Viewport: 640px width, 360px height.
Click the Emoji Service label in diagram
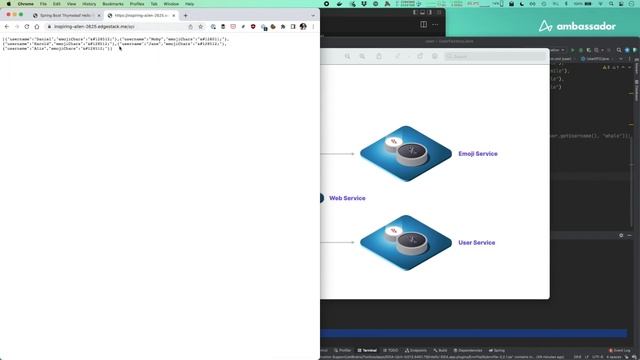pyautogui.click(x=478, y=154)
